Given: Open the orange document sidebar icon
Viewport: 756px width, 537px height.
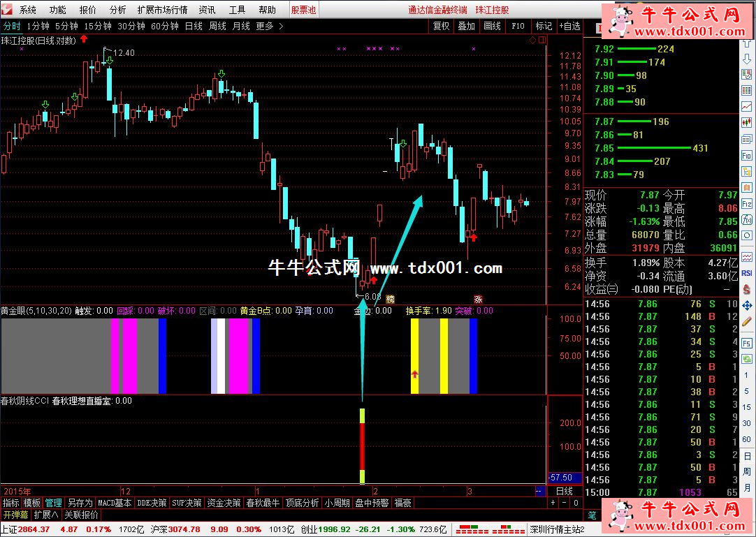Looking at the screenshot, I should 747,188.
